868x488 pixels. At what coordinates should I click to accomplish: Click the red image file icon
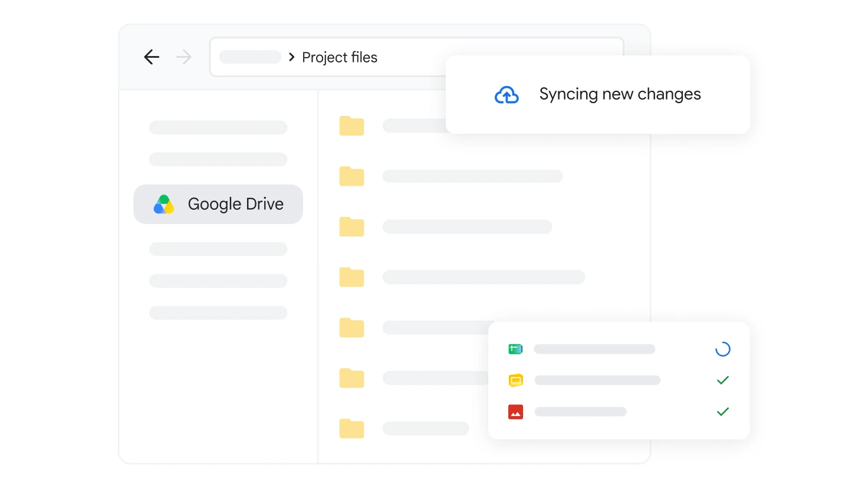point(515,411)
